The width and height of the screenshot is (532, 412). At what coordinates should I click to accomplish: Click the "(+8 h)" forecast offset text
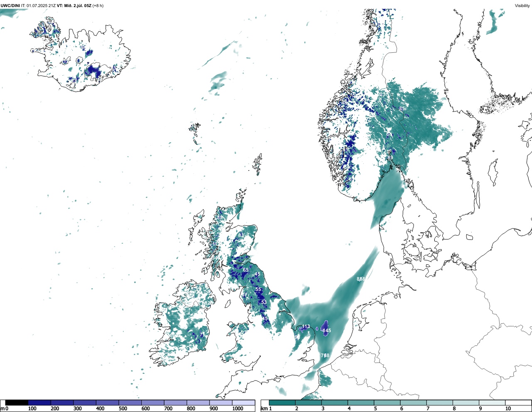click(x=98, y=5)
